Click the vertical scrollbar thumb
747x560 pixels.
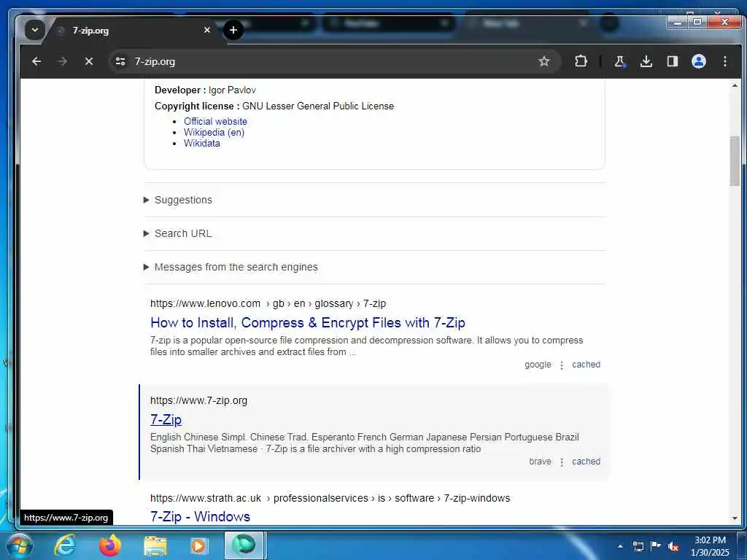tap(735, 161)
